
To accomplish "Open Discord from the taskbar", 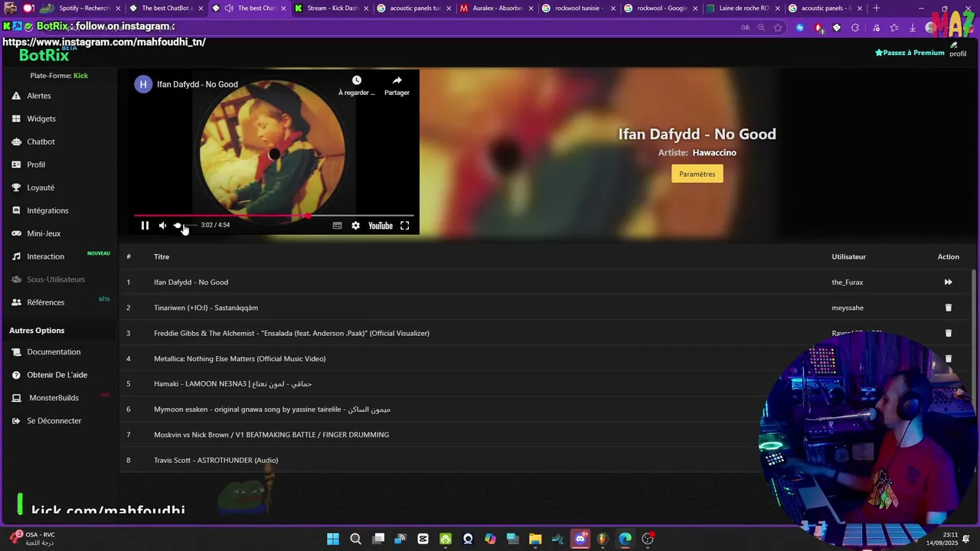I will (x=580, y=539).
